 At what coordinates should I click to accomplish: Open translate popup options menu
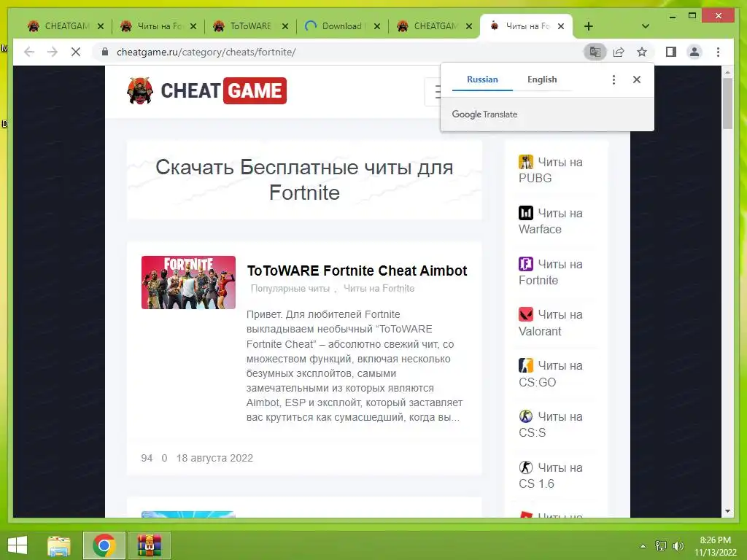tap(614, 79)
